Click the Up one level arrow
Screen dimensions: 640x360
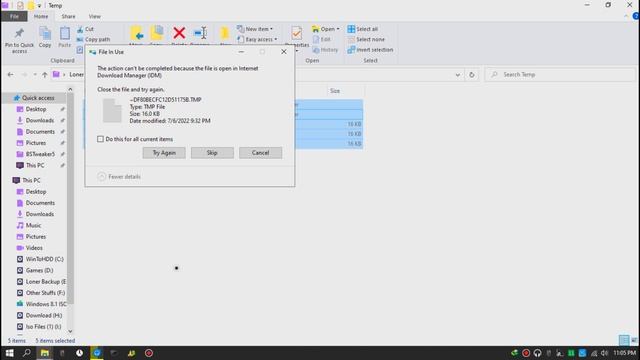pyautogui.click(x=44, y=75)
